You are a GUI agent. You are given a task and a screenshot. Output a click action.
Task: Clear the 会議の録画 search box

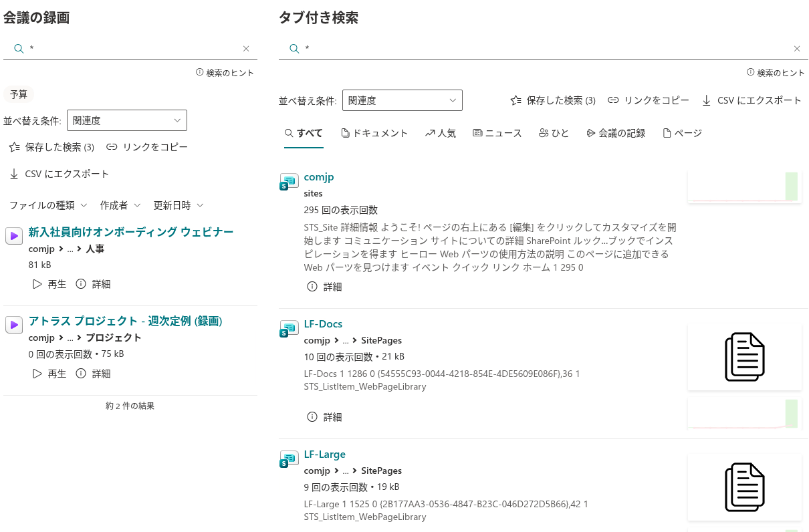(x=246, y=49)
